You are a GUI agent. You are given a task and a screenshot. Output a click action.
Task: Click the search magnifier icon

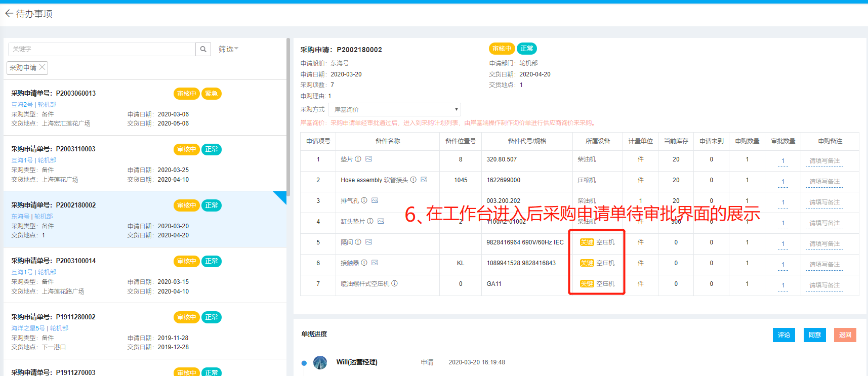tap(203, 49)
